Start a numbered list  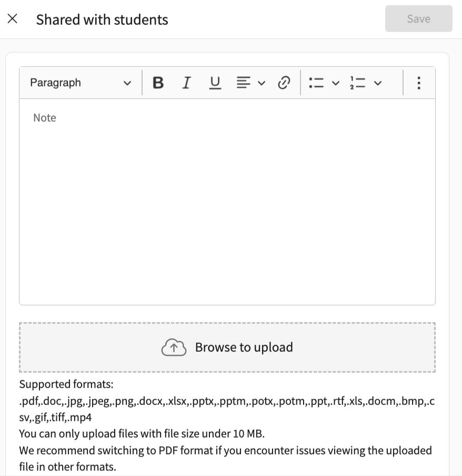point(358,83)
